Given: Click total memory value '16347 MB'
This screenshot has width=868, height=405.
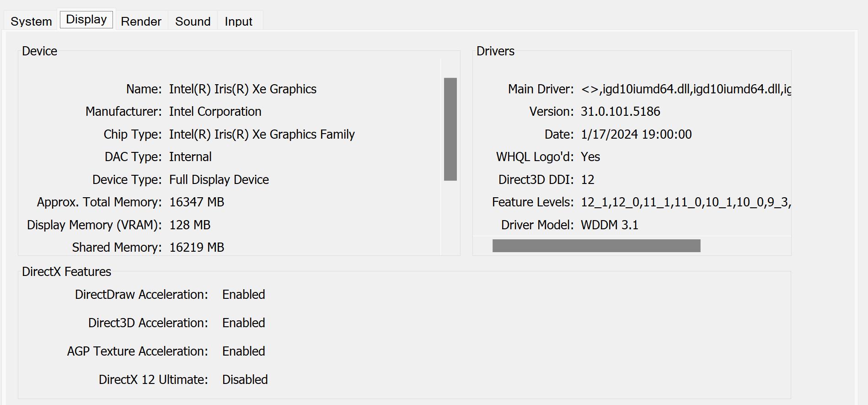Looking at the screenshot, I should (197, 202).
